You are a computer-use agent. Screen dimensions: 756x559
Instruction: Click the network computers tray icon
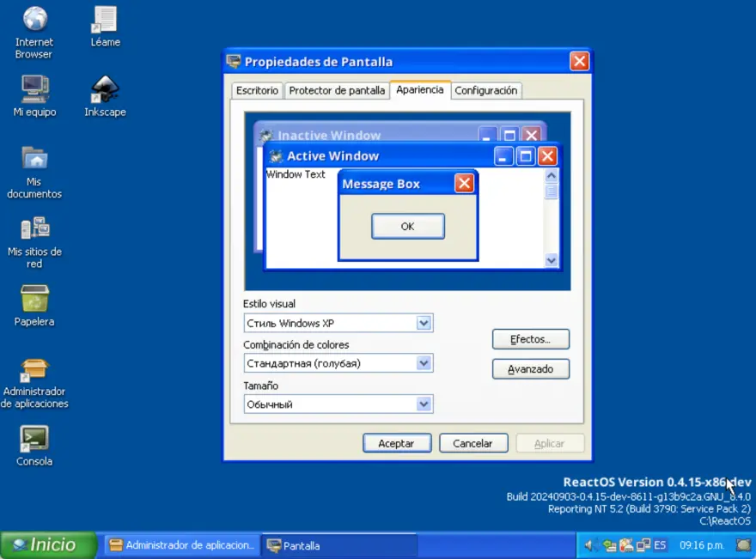click(x=643, y=545)
